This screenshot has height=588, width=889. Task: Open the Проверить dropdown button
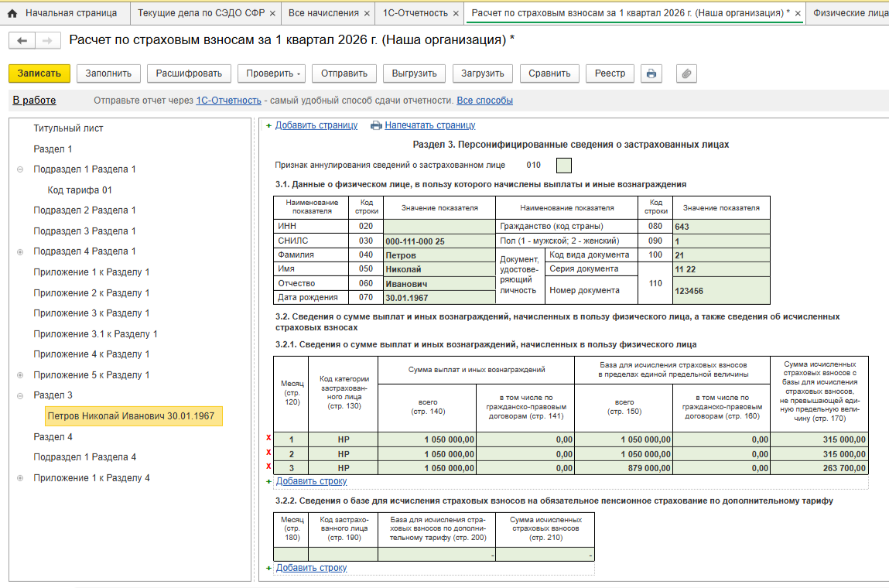[272, 73]
